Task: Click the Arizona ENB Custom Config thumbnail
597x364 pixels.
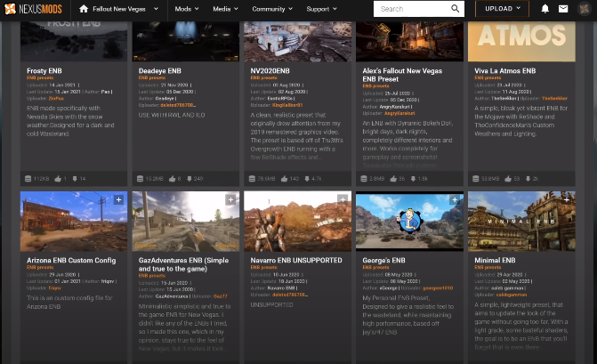Action: 74,222
